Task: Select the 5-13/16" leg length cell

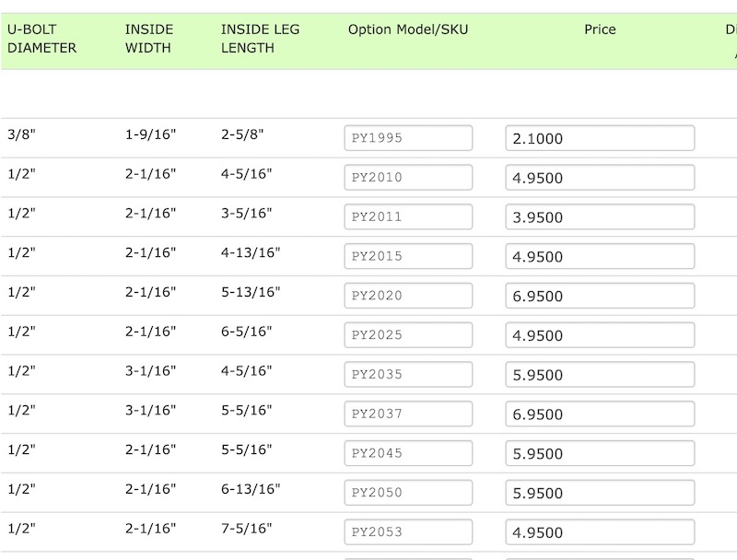Action: (x=251, y=292)
